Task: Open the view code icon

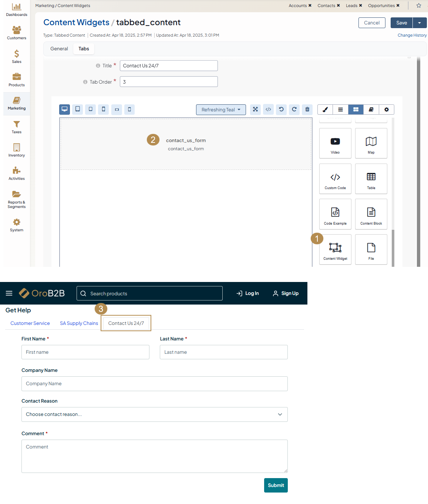Action: [269, 110]
